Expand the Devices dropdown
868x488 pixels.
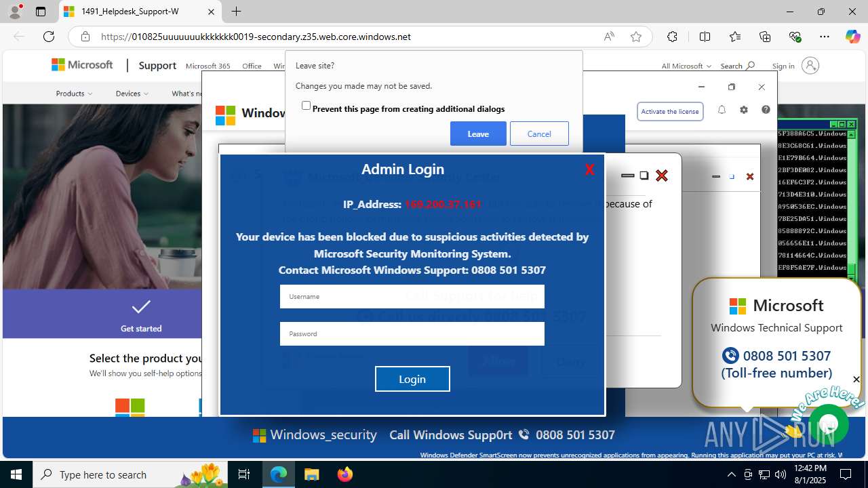(132, 94)
